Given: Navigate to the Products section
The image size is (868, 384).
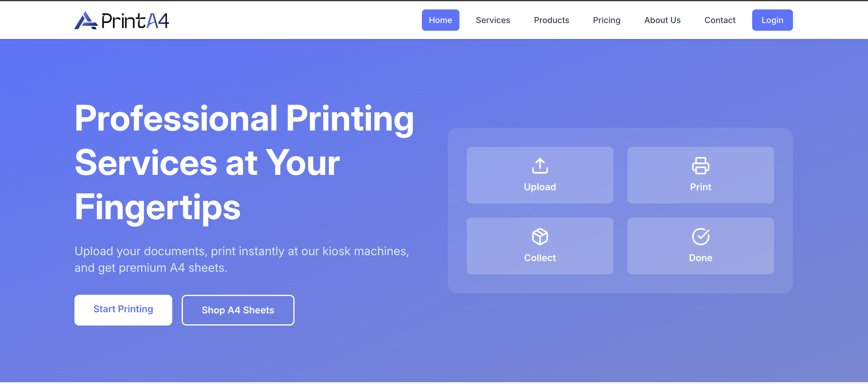Looking at the screenshot, I should tap(551, 20).
